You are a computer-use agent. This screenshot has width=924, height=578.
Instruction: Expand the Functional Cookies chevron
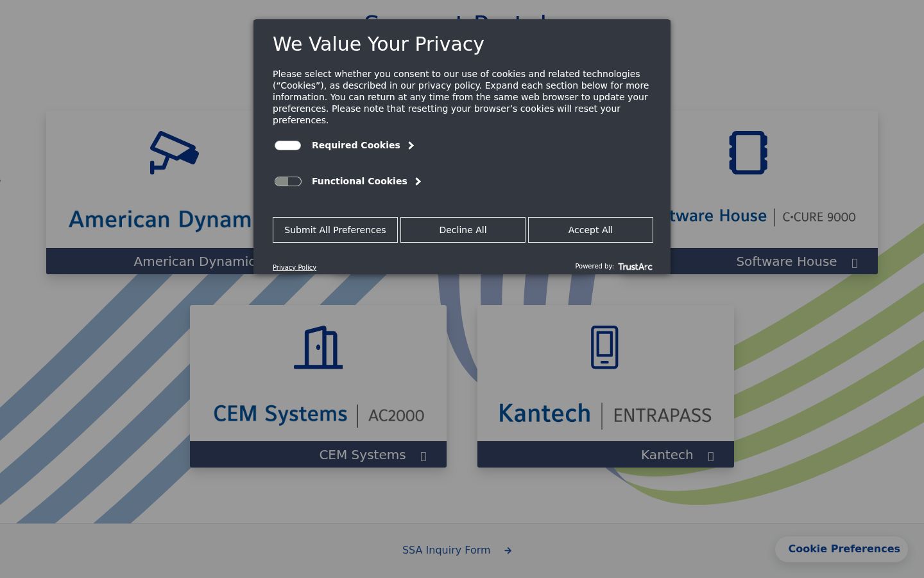tap(418, 182)
